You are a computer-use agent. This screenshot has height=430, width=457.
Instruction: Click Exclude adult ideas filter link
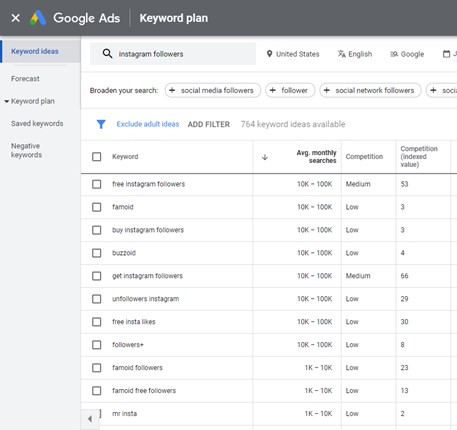coord(148,124)
